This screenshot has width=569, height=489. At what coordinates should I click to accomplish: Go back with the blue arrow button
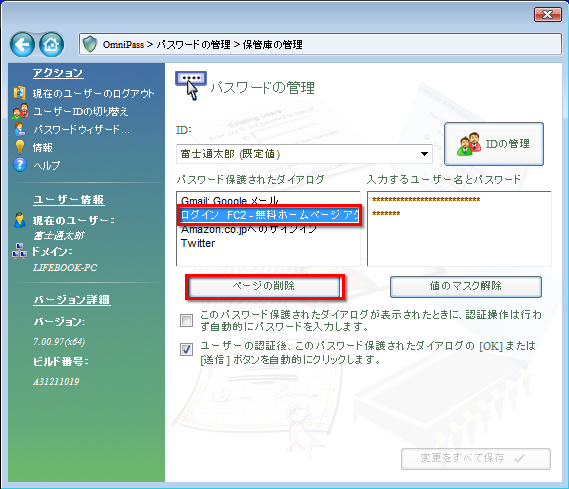(22, 45)
